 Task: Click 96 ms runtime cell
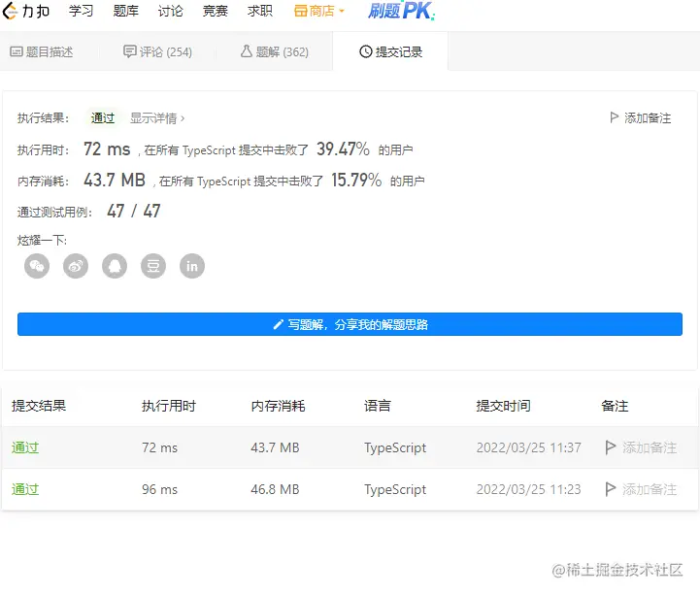tap(160, 489)
